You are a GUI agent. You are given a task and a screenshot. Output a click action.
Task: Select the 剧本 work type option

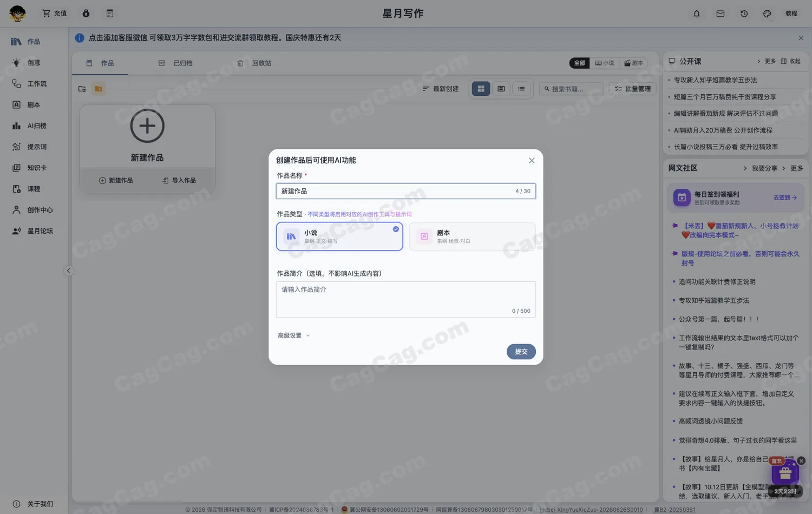[x=472, y=236]
